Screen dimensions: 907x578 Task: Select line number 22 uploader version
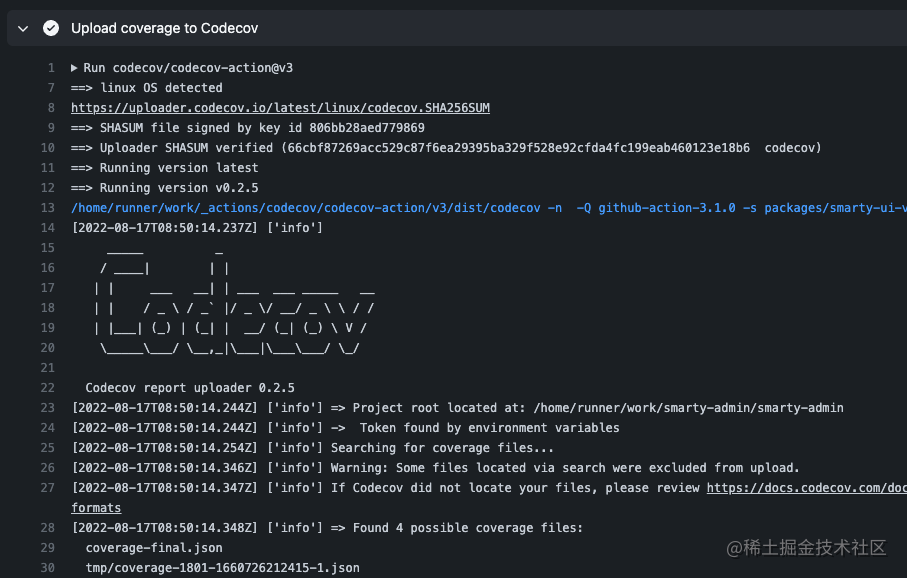click(47, 388)
